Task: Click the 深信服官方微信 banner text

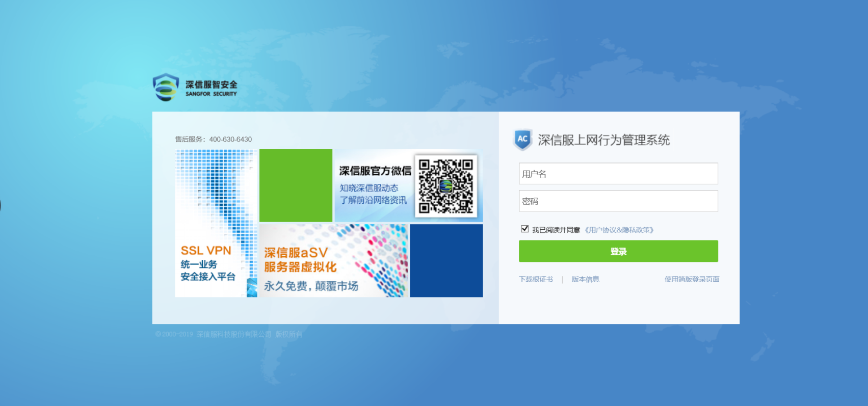Action: (x=375, y=171)
